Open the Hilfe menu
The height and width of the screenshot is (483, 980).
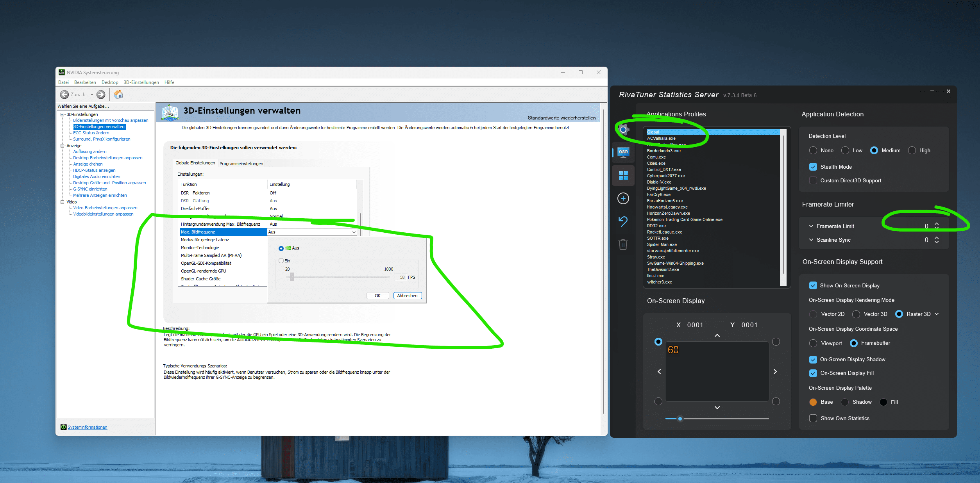pos(170,82)
